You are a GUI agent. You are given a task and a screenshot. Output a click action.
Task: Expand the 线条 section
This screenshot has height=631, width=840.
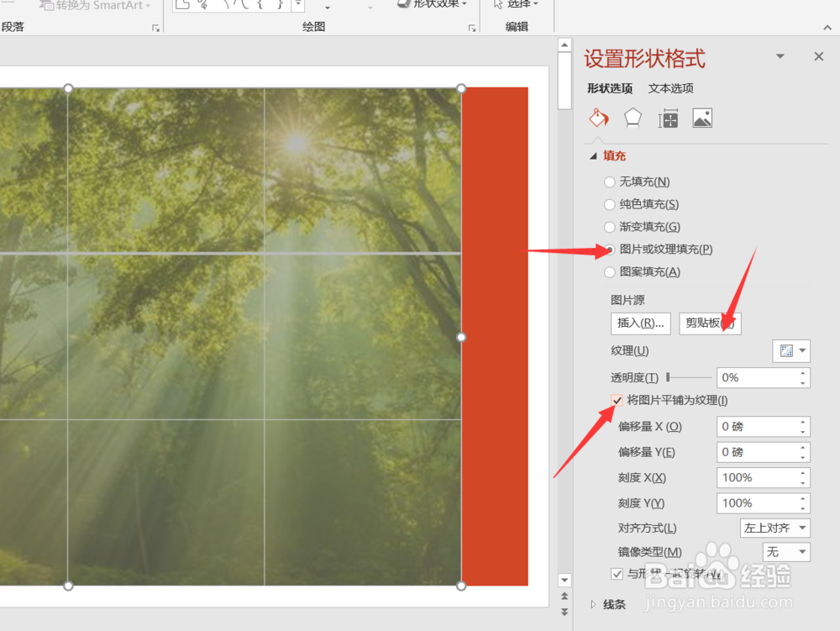593,604
